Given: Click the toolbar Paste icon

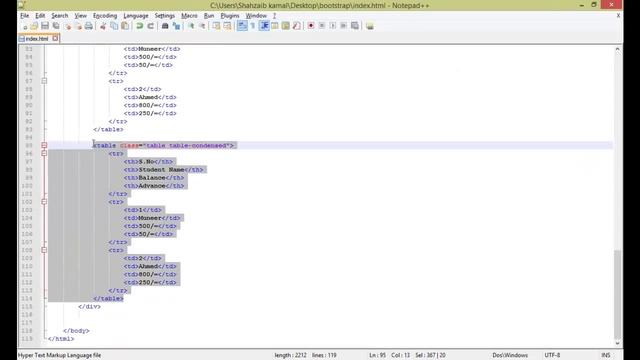Looking at the screenshot, I should point(125,26).
